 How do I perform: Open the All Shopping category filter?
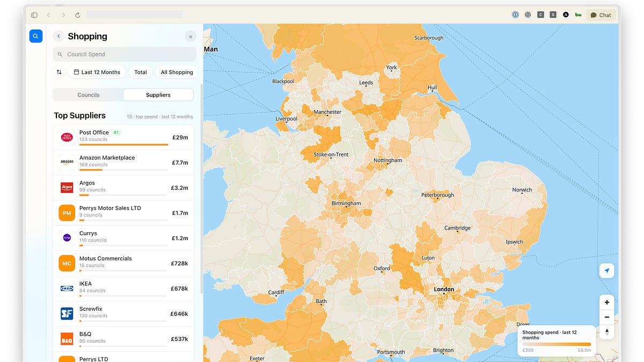coord(175,72)
